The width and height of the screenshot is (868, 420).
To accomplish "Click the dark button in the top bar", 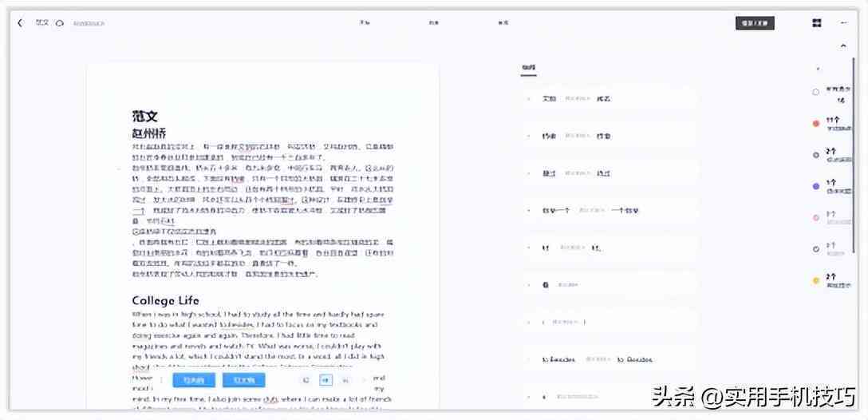I will [755, 23].
